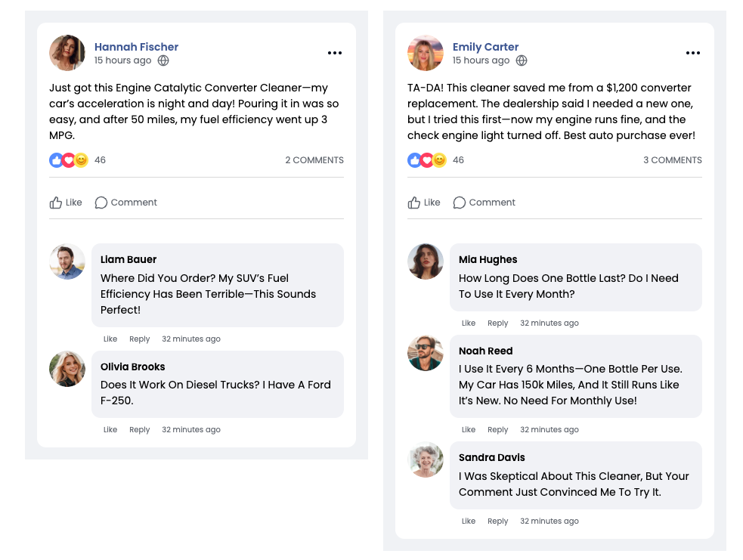Click Hannah Fischer's profile avatar
Viewport: 743px width, 560px height.
pyautogui.click(x=67, y=53)
